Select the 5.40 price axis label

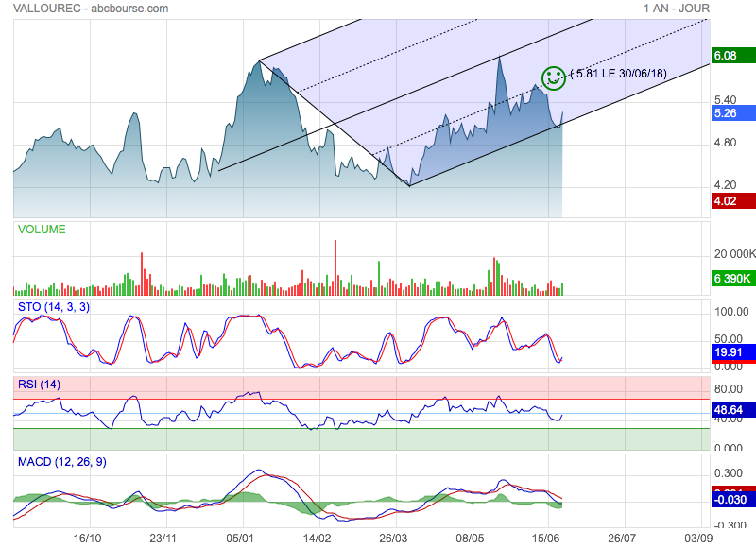725,100
